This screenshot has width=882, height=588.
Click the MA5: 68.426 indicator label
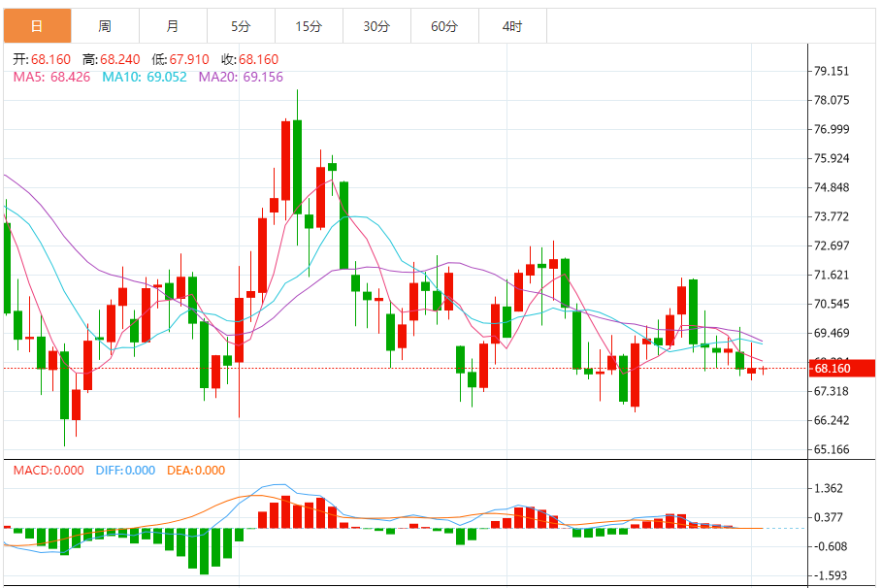pos(51,77)
